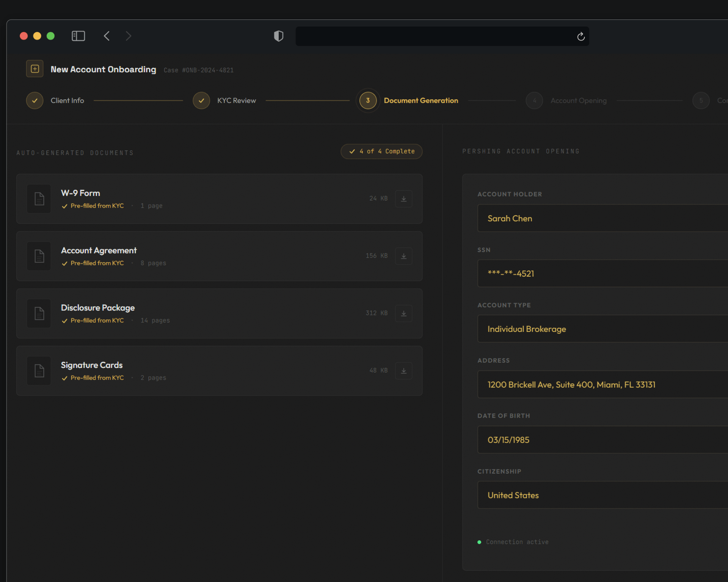Image resolution: width=728 pixels, height=582 pixels.
Task: Jump to Account Opening step 4
Action: (534, 100)
